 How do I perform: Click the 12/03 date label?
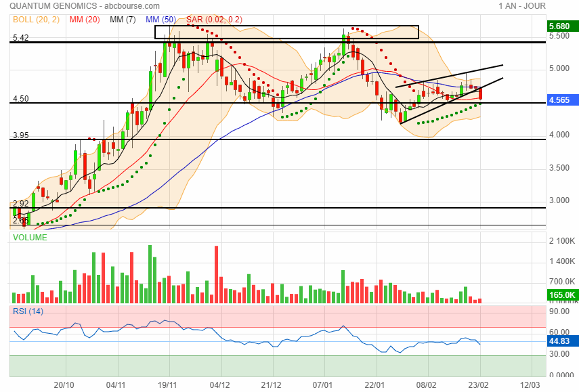point(530,385)
